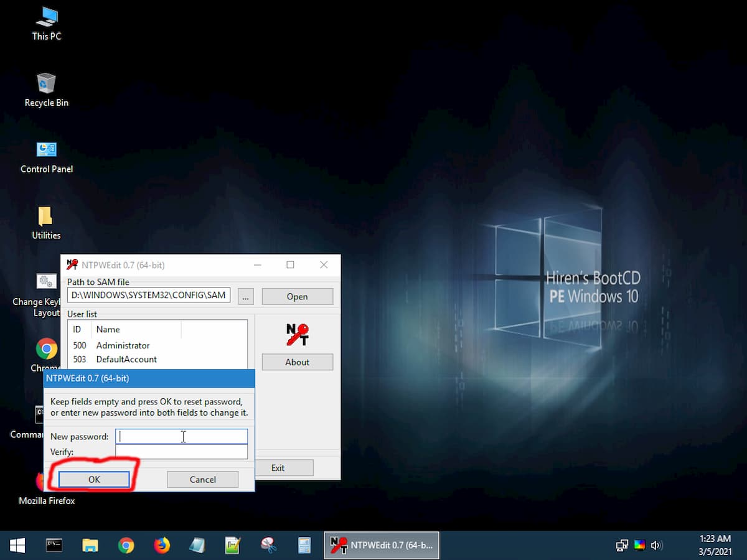Viewport: 747px width, 560px height.
Task: Launch Firefox from the taskbar
Action: [x=162, y=546]
